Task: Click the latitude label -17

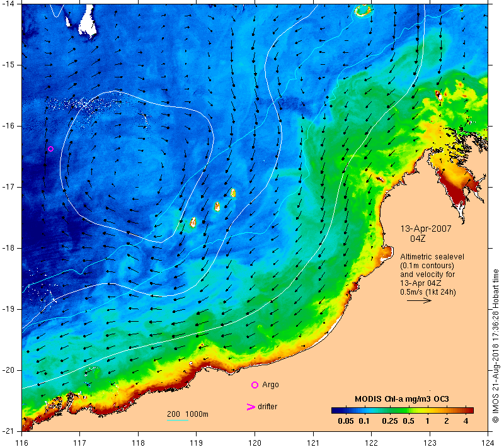Action: tap(8, 187)
